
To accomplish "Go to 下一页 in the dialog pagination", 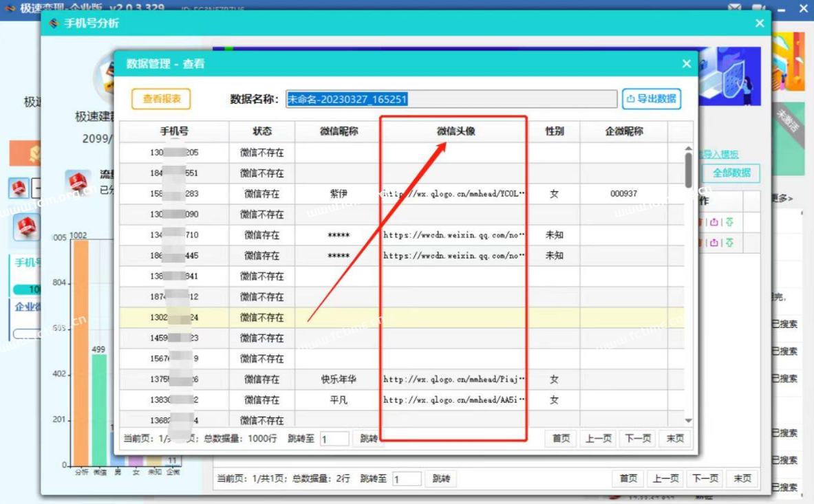I will click(x=638, y=439).
